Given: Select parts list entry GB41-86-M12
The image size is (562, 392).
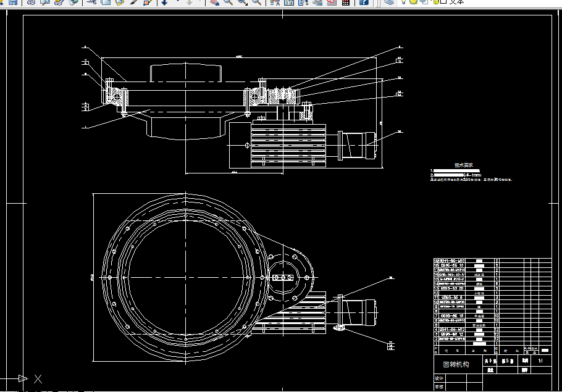Looking at the screenshot, I should pos(452,330).
